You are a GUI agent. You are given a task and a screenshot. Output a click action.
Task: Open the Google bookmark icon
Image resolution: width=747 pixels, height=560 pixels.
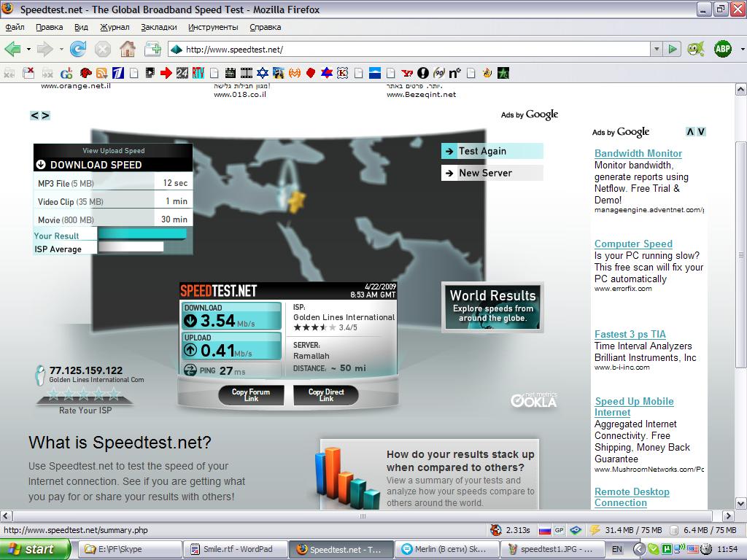(66, 73)
